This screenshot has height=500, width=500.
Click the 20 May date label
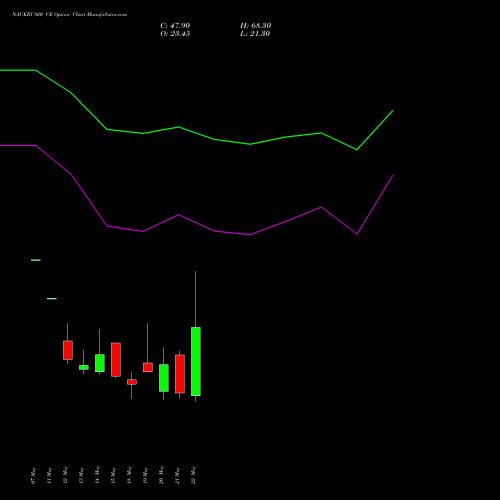point(161,476)
